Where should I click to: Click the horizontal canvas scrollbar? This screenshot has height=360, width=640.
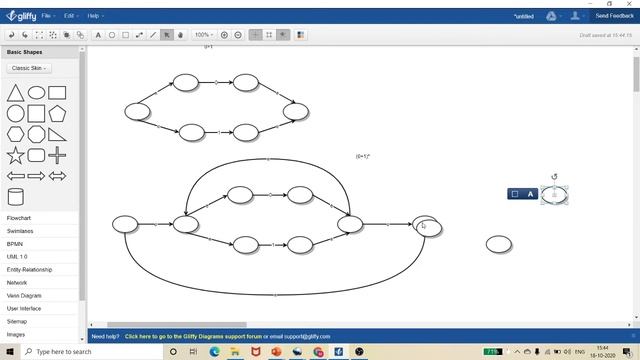177,325
